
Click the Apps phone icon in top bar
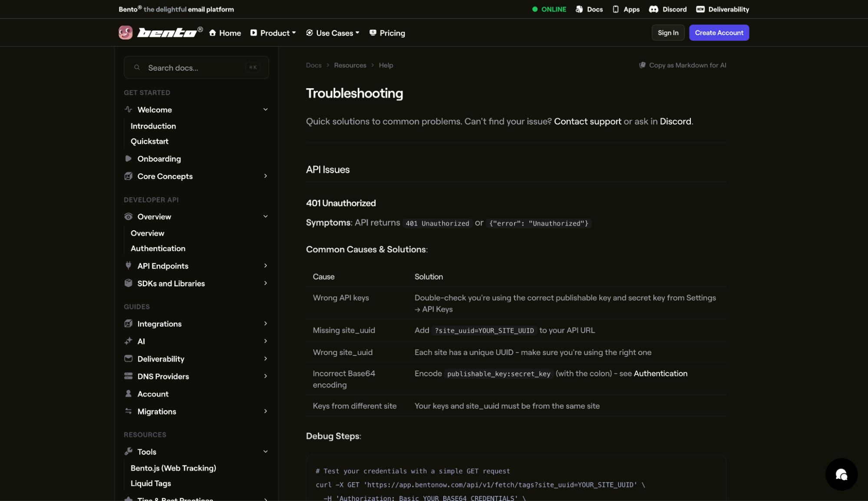[x=615, y=9]
